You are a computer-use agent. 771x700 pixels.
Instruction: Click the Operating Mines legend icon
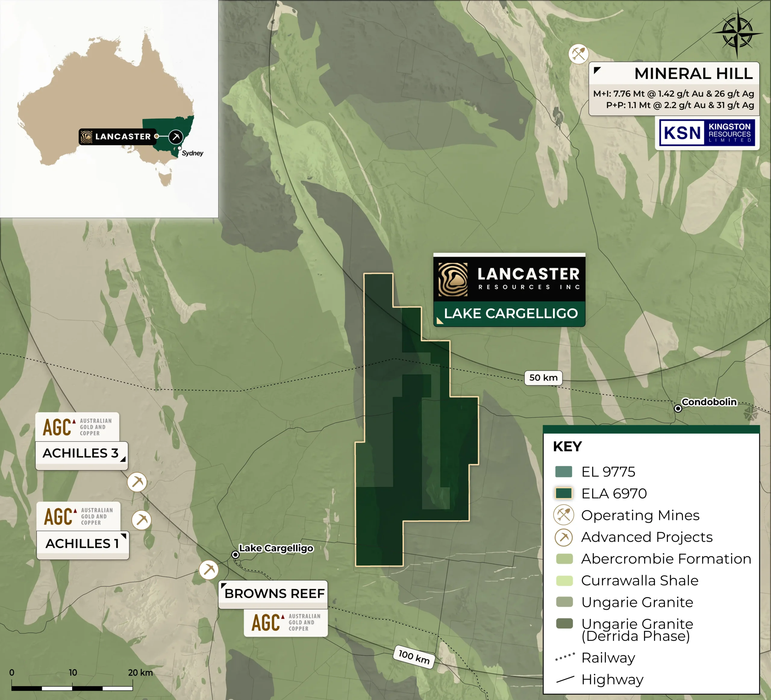(x=564, y=515)
